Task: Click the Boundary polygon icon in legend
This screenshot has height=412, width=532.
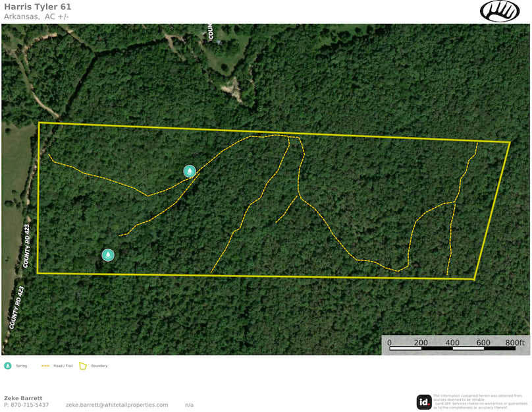Action: pyautogui.click(x=84, y=365)
